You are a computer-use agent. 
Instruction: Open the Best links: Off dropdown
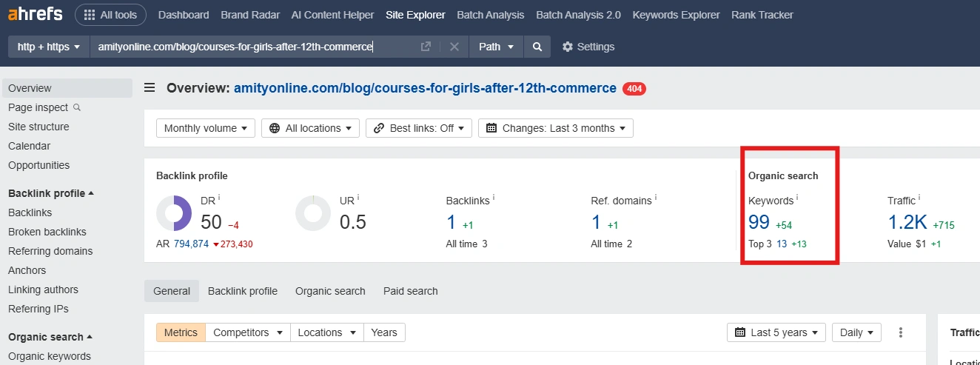419,128
